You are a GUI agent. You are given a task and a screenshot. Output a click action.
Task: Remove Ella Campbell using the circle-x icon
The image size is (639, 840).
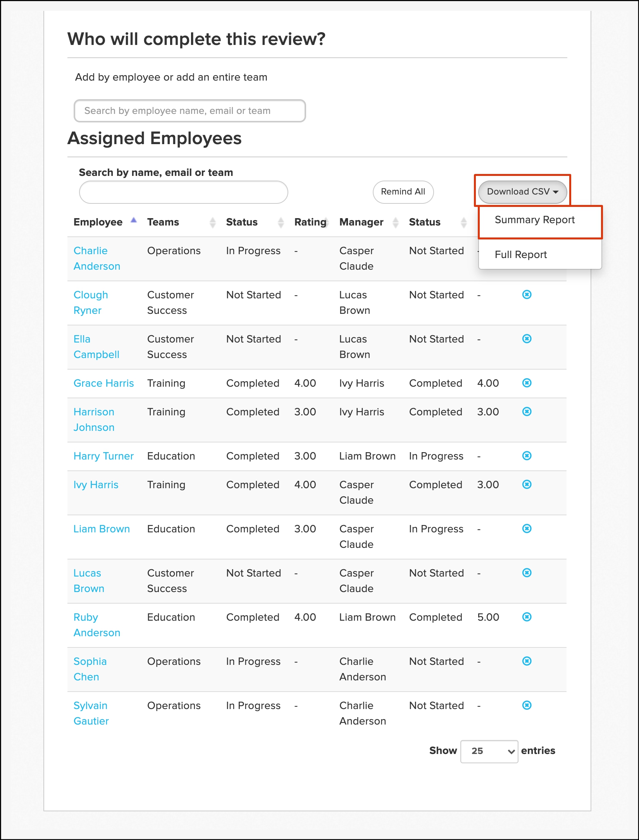[527, 339]
